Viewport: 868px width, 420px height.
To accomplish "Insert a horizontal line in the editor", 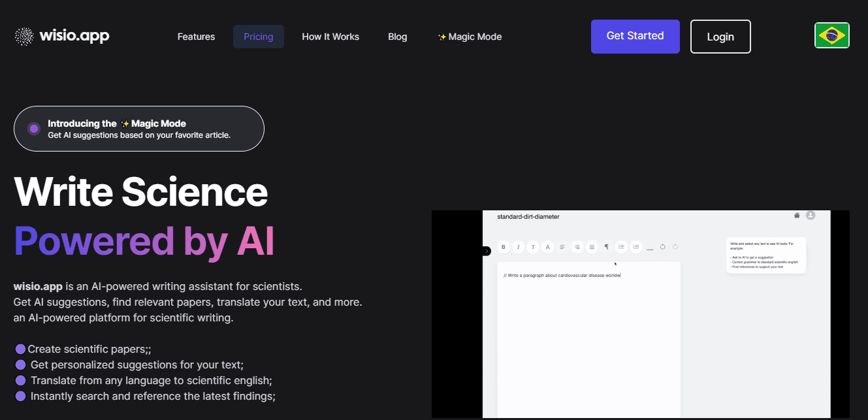I will [x=650, y=248].
